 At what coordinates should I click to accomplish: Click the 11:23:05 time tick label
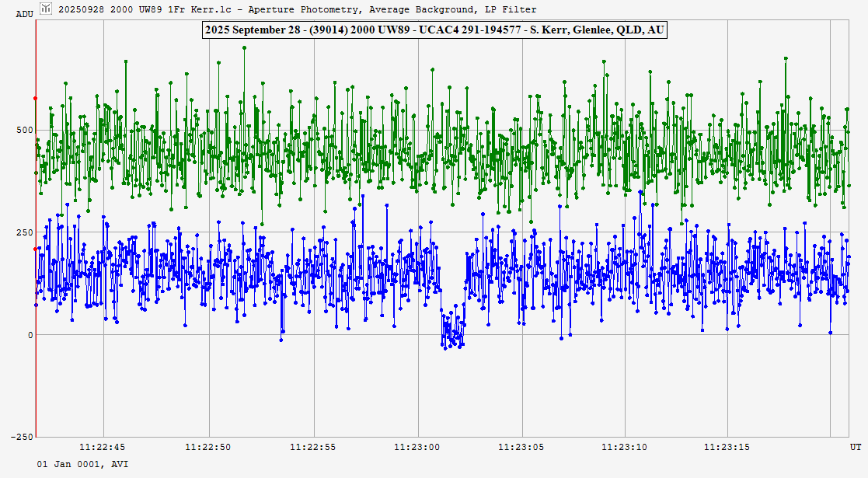(x=522, y=448)
